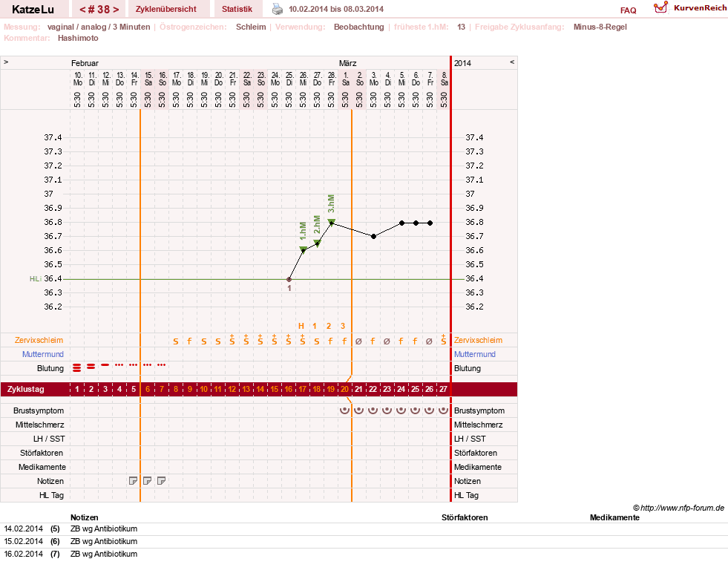
Task: Click the breast symptom icon on day 24
Action: tap(401, 410)
